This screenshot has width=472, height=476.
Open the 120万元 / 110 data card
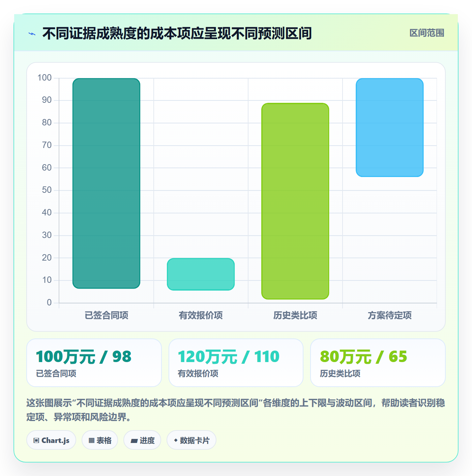pyautogui.click(x=236, y=363)
